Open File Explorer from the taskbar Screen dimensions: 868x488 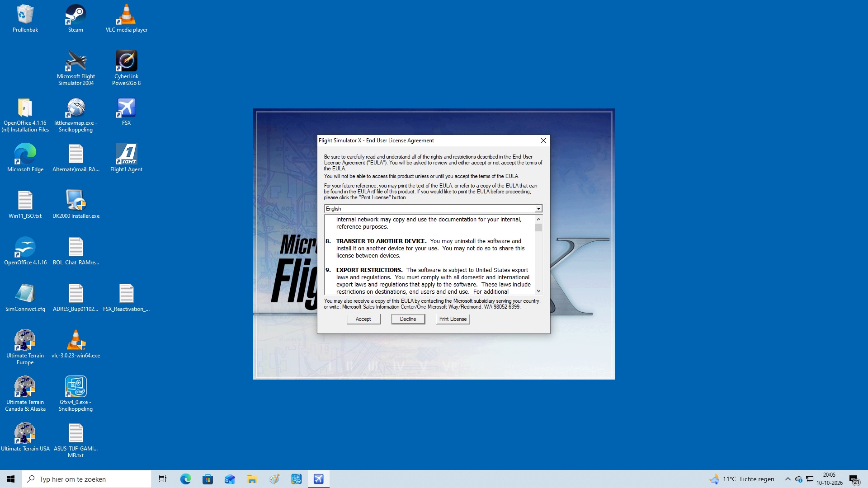(252, 479)
